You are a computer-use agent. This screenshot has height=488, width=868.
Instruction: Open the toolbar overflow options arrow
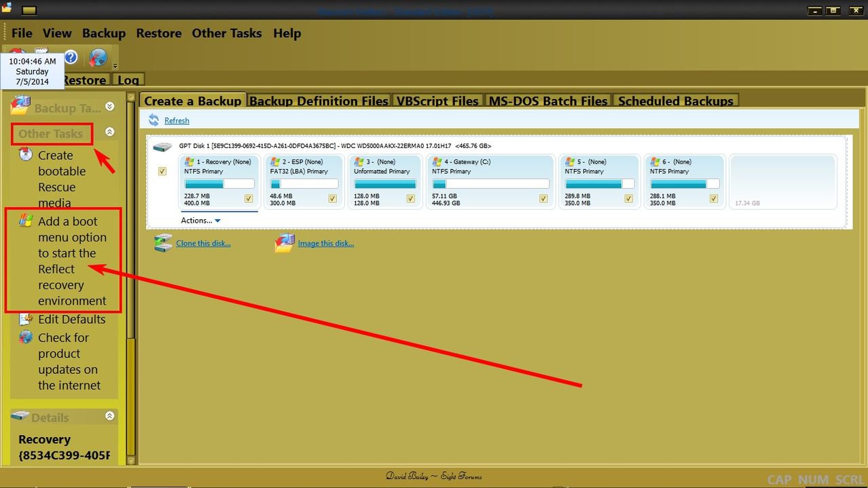pos(115,66)
